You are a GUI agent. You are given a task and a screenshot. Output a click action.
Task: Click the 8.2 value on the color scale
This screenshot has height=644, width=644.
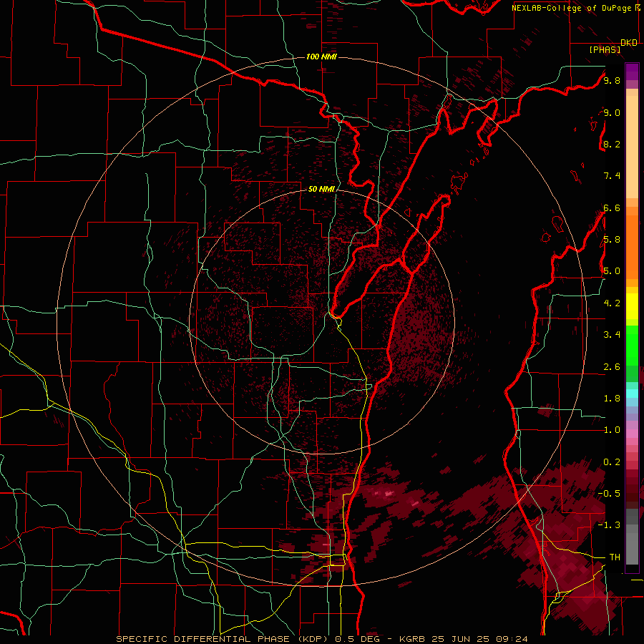(612, 144)
